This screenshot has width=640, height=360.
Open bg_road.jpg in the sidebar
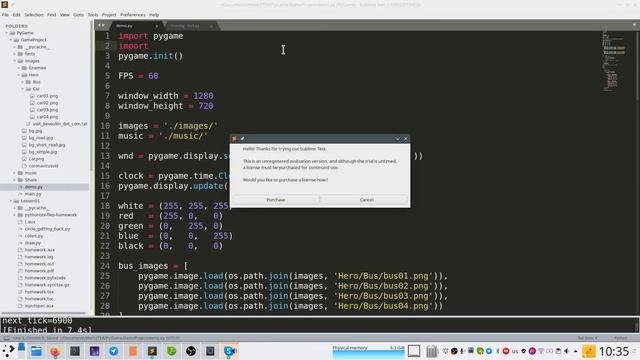41,138
